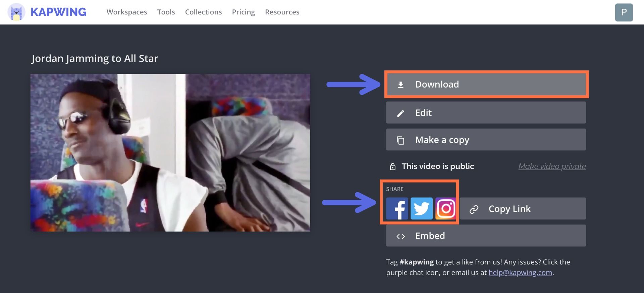644x293 pixels.
Task: Click the Jordan Jamming video preview
Action: pos(170,153)
